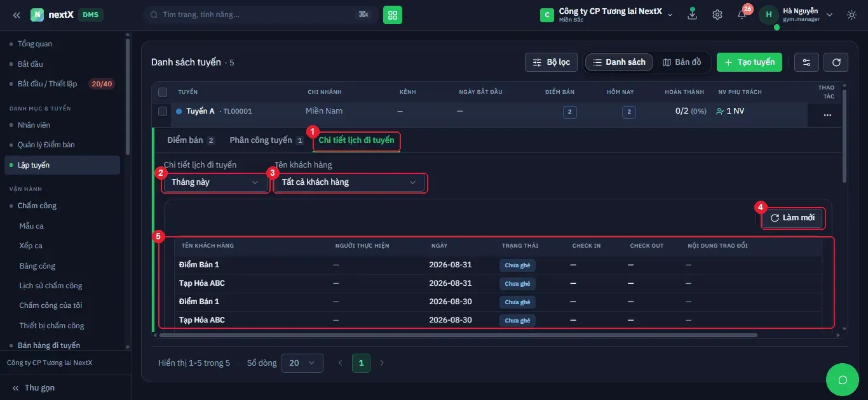This screenshot has height=400, width=868.
Task: Open the green apps grid icon
Action: click(x=392, y=15)
